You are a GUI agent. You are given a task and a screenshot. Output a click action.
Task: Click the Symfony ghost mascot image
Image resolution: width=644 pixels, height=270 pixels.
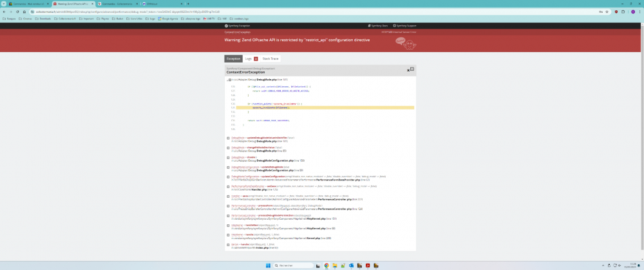pos(406,43)
